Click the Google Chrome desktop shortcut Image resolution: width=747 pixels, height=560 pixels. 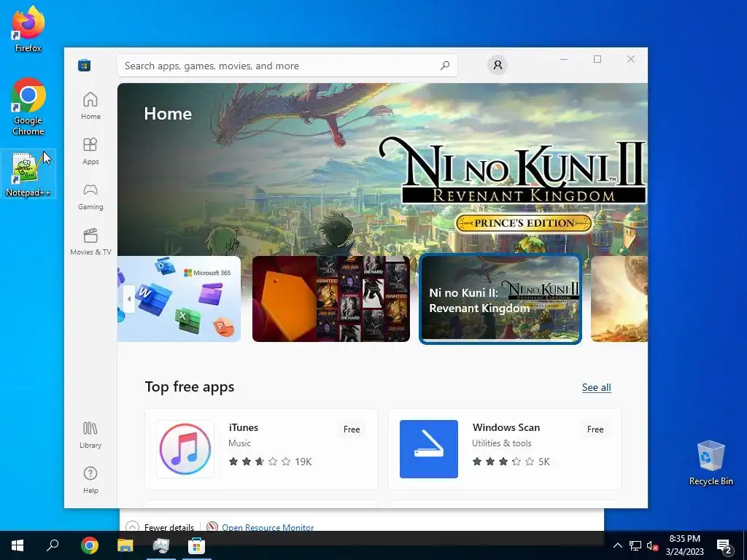click(x=28, y=106)
